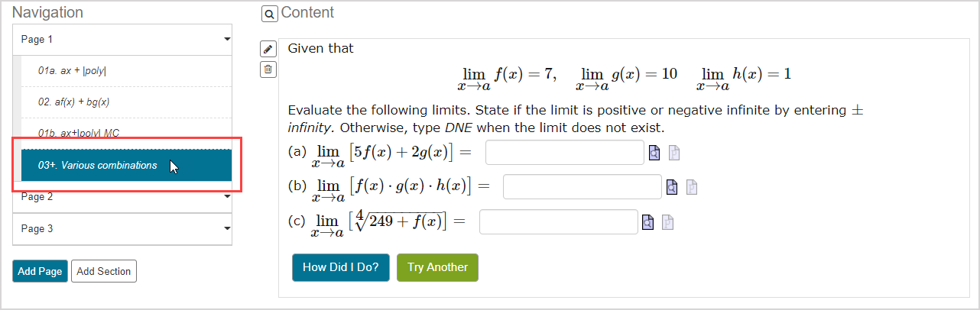This screenshot has height=310, width=980.
Task: Click the magnifier icon beside Content heading
Action: [269, 14]
